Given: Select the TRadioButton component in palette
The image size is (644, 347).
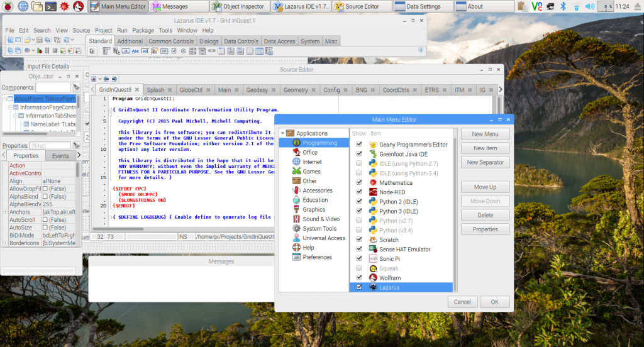Looking at the screenshot, I should 183,51.
